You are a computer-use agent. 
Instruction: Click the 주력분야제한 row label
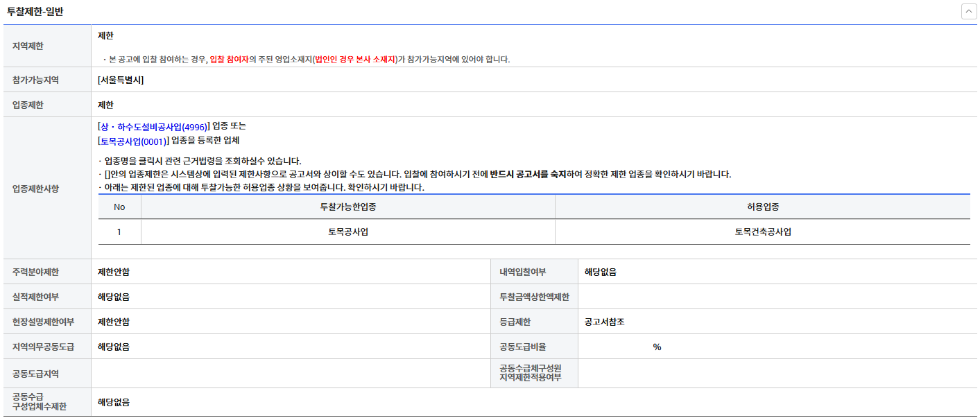(36, 272)
